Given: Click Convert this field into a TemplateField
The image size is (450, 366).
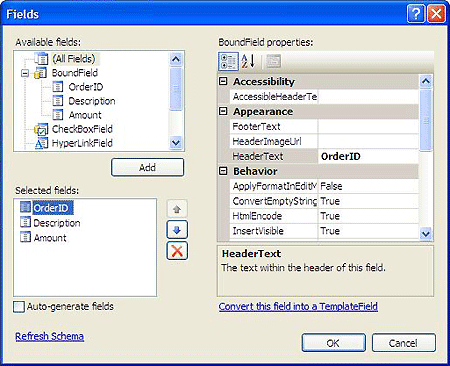Looking at the screenshot, I should pyautogui.click(x=298, y=307).
